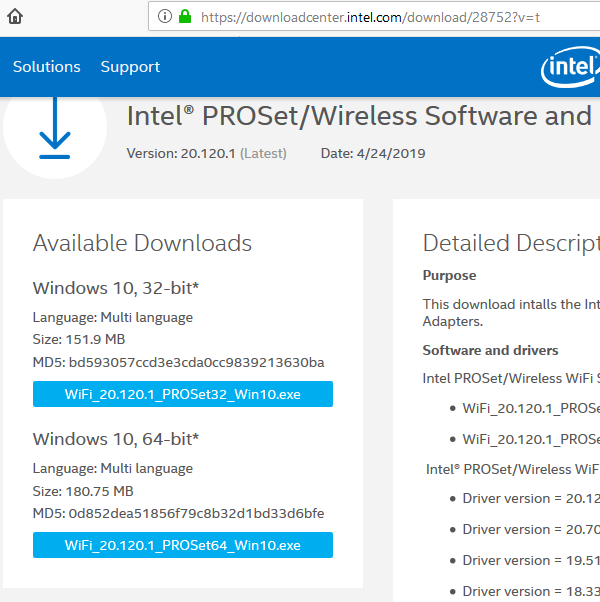Click the Intel logo
This screenshot has height=602, width=600.
(570, 67)
